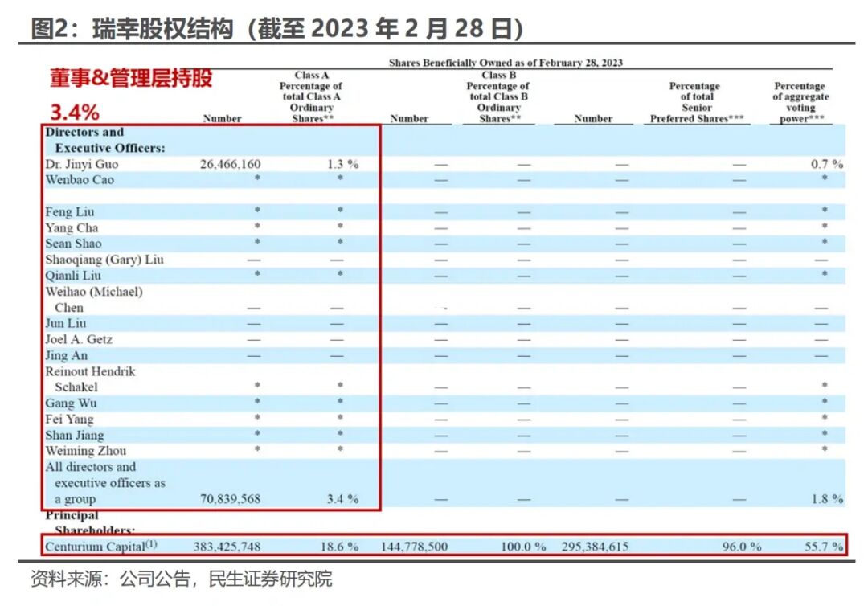Select the name Reinout Hendrik Schakel
Screen dimensions: 868x606
[x=90, y=379]
